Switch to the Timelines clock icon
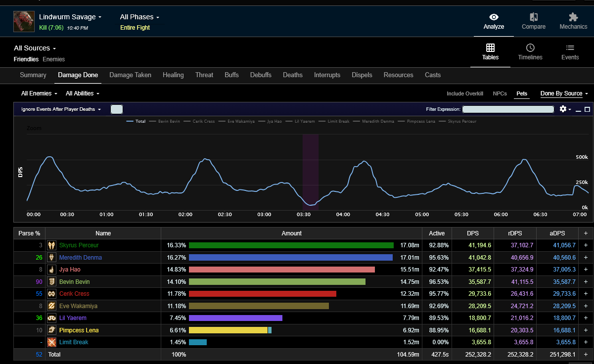The height and width of the screenshot is (364, 594). [530, 47]
